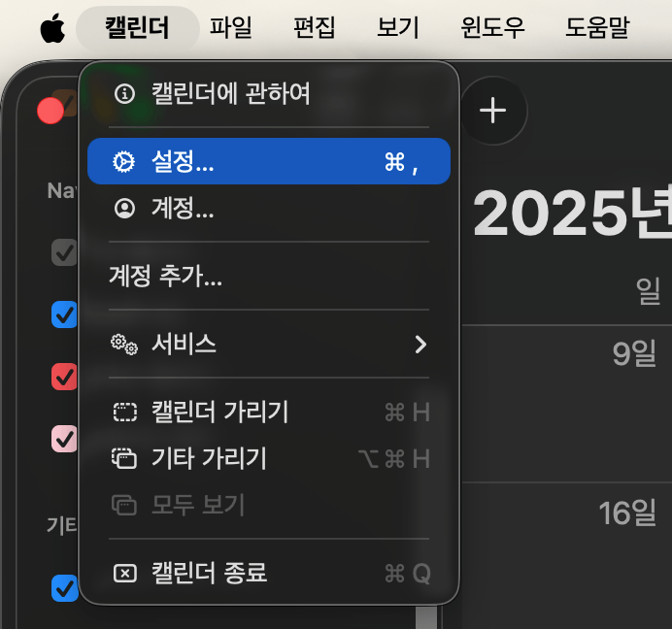Toggle the pink calendar checkbox
Viewport: 672px width, 629px height.
64,438
